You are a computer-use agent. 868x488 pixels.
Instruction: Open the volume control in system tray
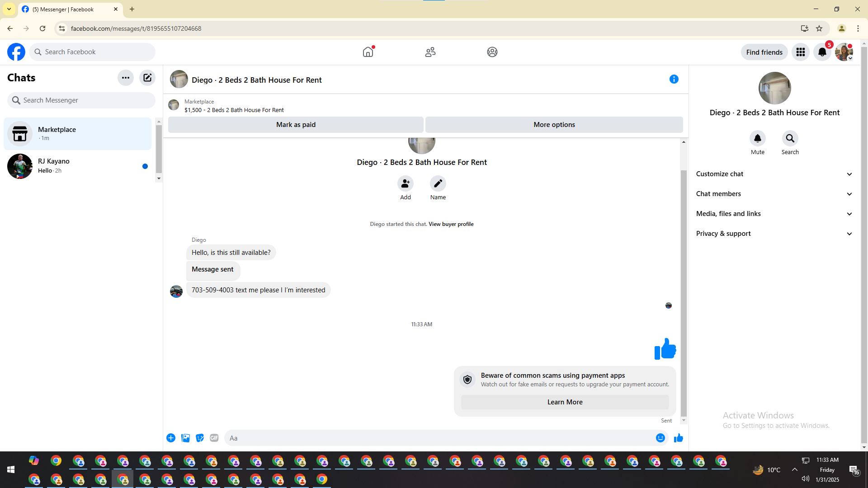[806, 479]
